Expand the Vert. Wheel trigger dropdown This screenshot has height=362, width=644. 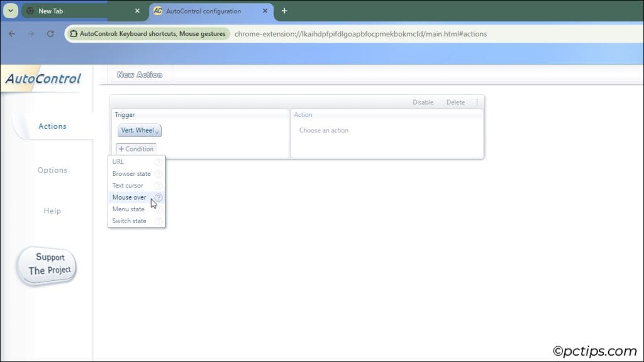click(140, 131)
